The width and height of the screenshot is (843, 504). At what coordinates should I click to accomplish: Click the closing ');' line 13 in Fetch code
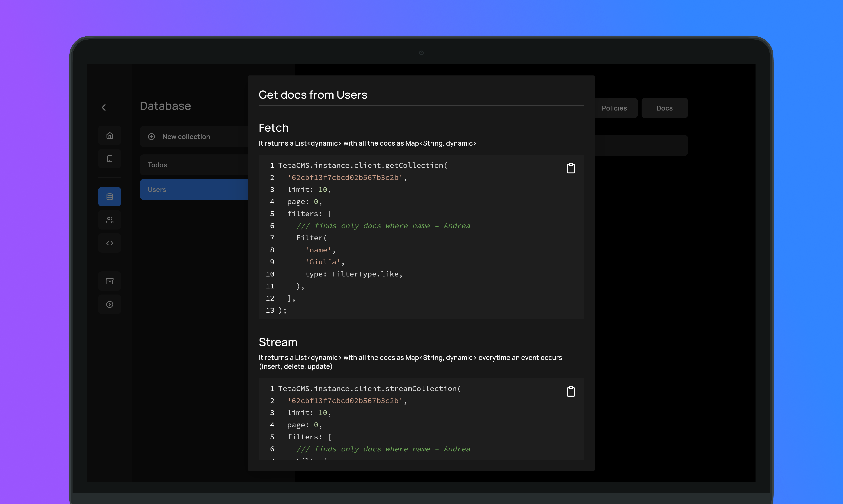coord(282,310)
